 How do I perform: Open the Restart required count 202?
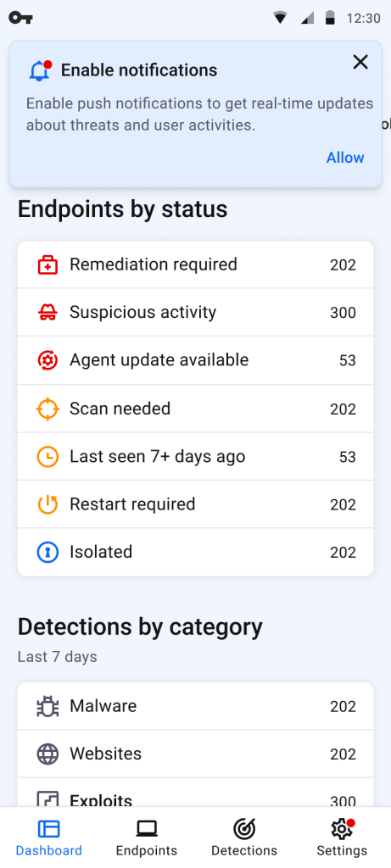point(343,505)
